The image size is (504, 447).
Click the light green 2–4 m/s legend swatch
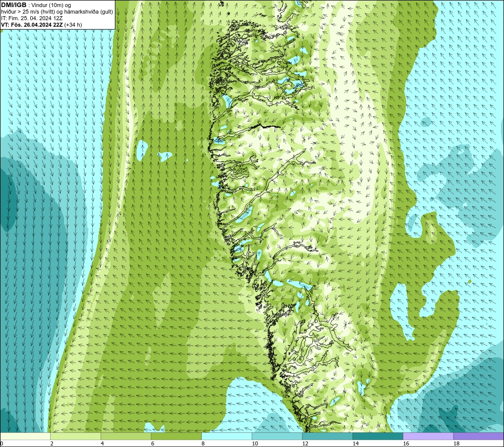point(76,436)
